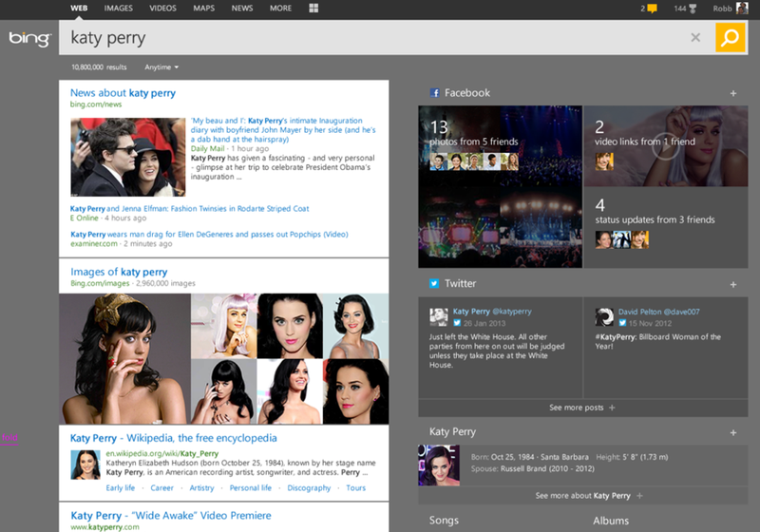Image resolution: width=760 pixels, height=532 pixels.
Task: Expand See more posts
Action: click(582, 408)
